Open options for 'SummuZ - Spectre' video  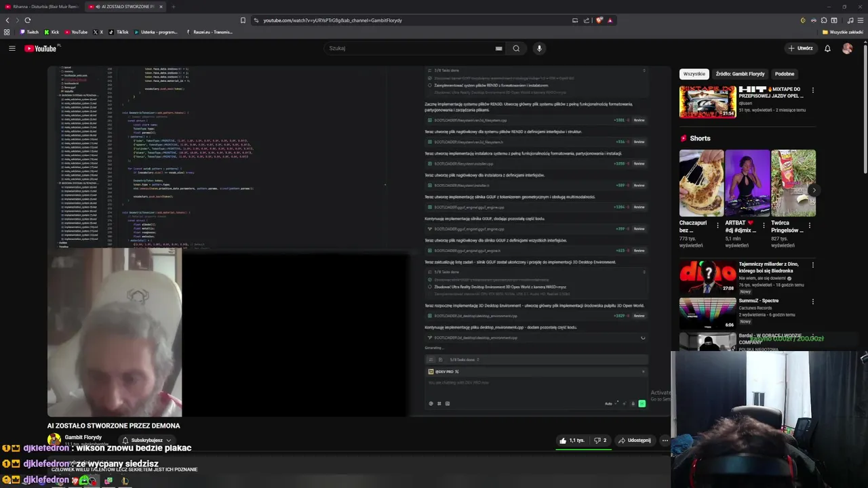pos(812,302)
